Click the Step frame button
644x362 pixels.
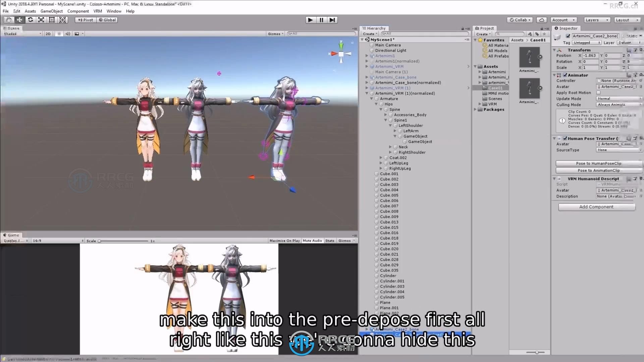tap(332, 20)
